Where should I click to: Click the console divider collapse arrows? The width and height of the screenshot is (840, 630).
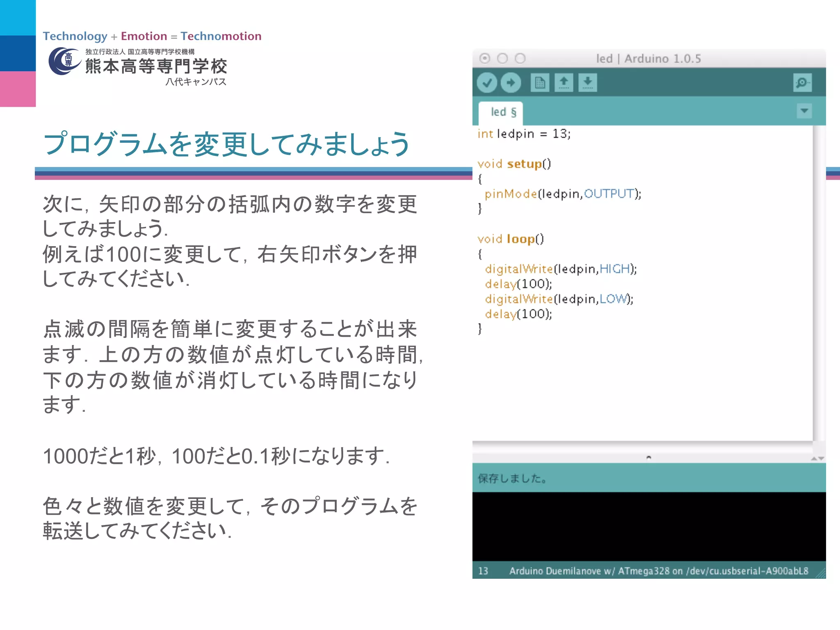(x=817, y=459)
